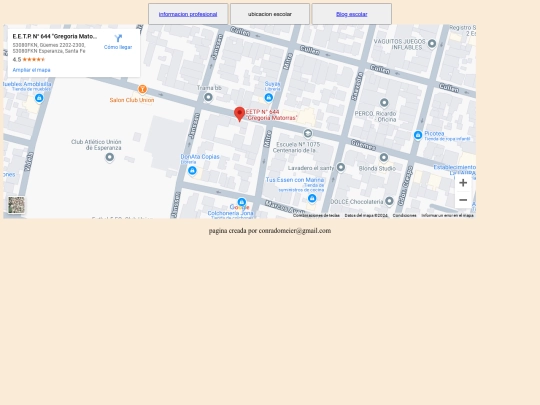The height and width of the screenshot is (405, 540).
Task: Open the informacion profesional link
Action: click(x=188, y=14)
